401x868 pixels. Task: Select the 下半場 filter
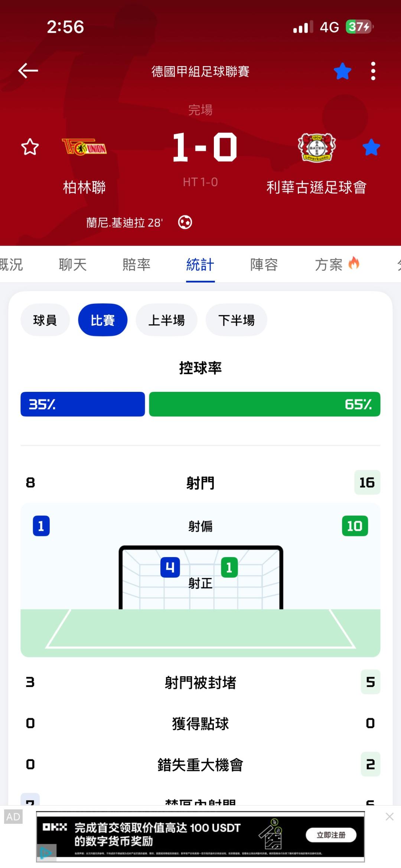[x=237, y=320]
